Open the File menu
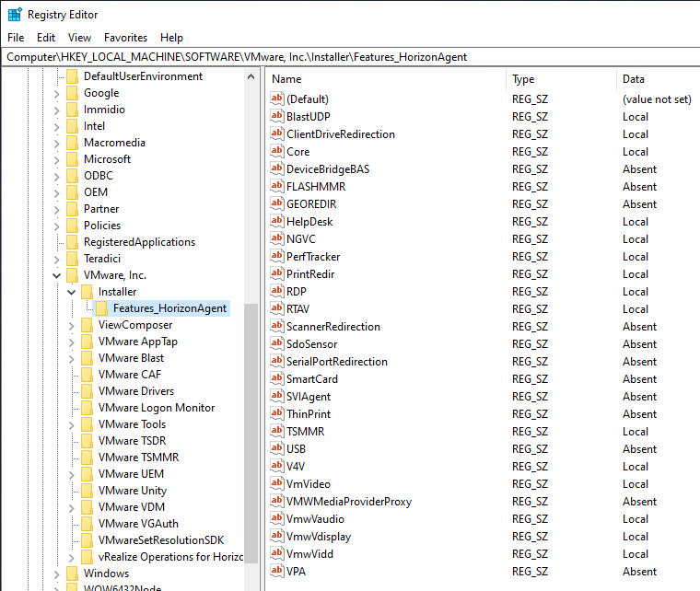Image resolution: width=700 pixels, height=591 pixels. [x=16, y=38]
